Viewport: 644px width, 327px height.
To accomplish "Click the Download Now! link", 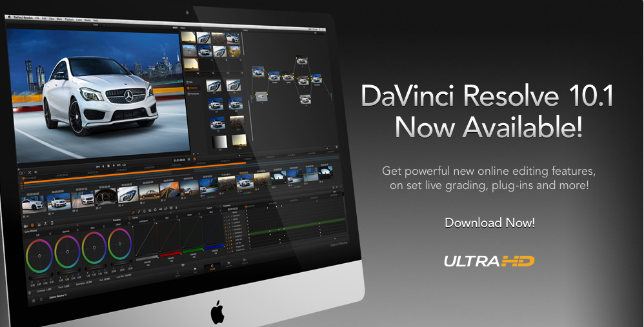I will point(490,223).
